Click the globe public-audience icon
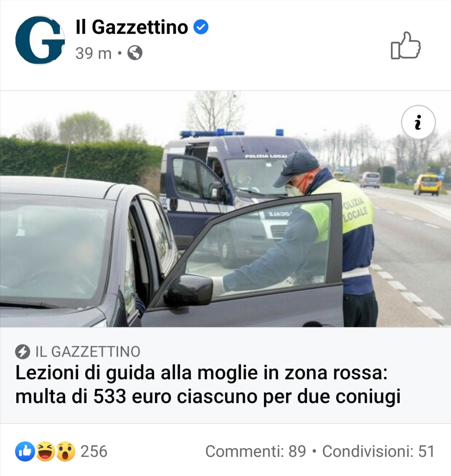This screenshot has width=451, height=476. click(x=135, y=53)
